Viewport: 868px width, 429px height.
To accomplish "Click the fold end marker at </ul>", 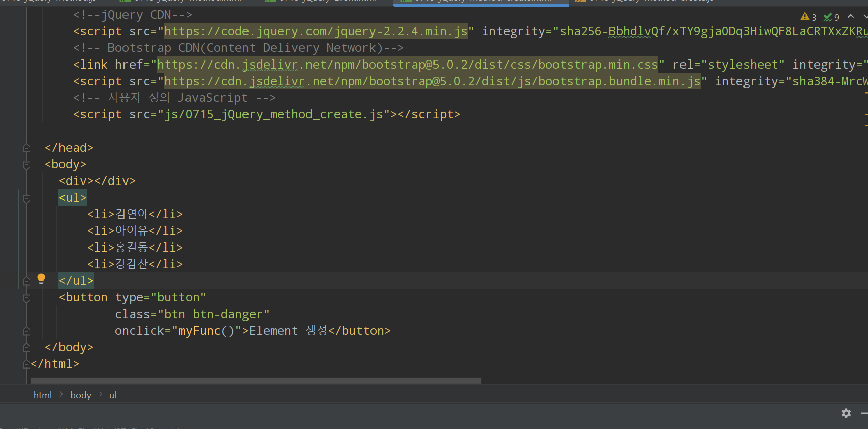I will 27,281.
